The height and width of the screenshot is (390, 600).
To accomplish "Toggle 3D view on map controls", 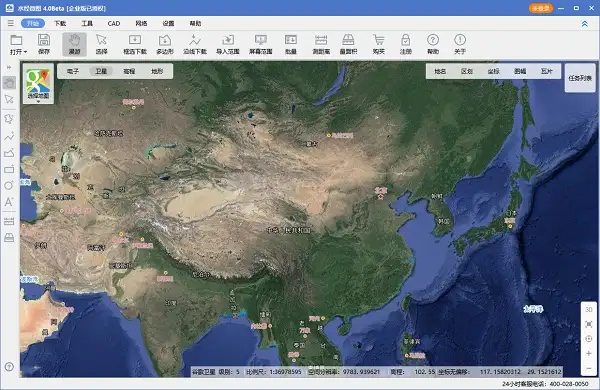I will (x=589, y=309).
